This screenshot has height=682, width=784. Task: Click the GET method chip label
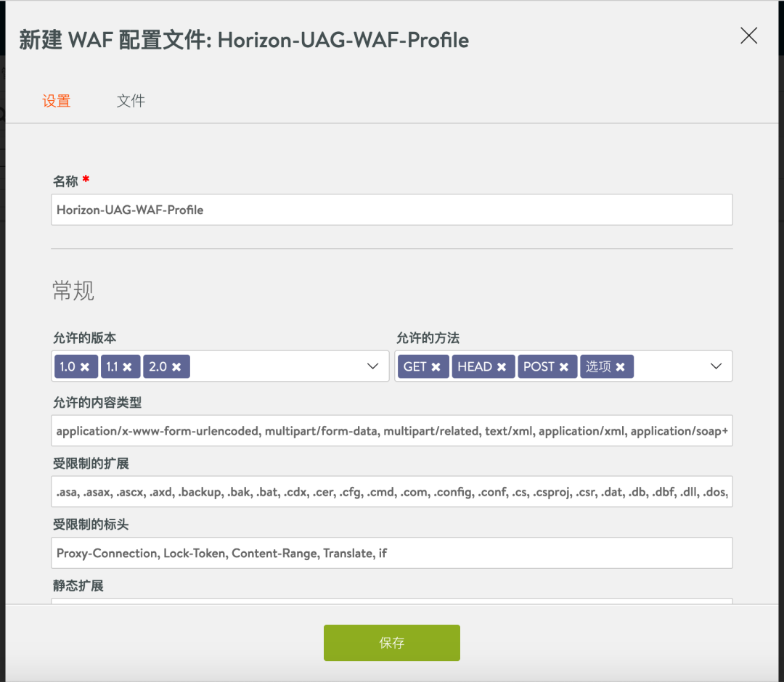coord(415,366)
